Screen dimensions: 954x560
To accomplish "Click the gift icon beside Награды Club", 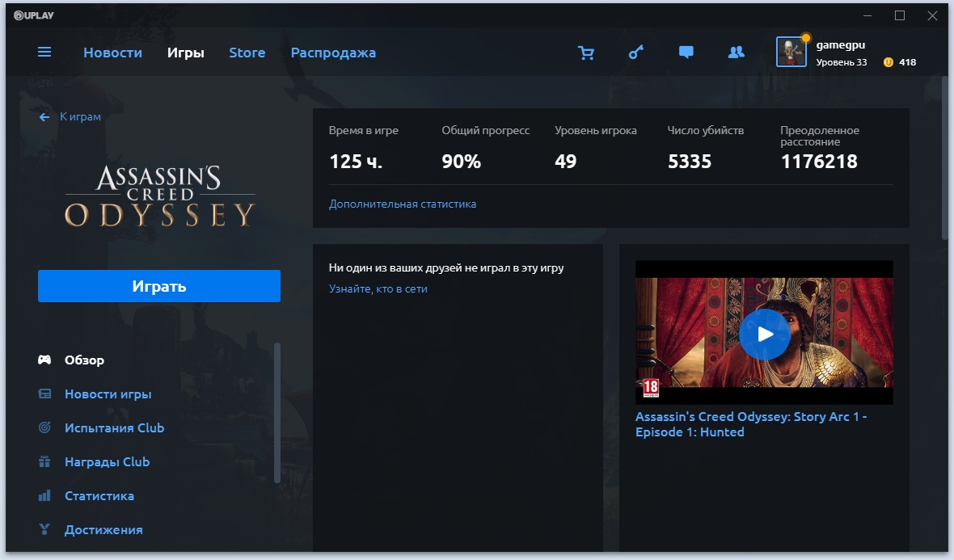I will coord(44,462).
